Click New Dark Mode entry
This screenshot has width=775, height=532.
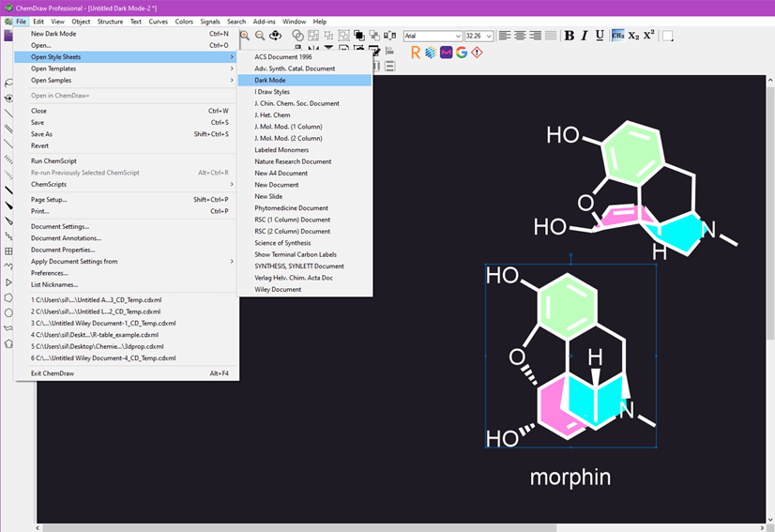(x=126, y=34)
